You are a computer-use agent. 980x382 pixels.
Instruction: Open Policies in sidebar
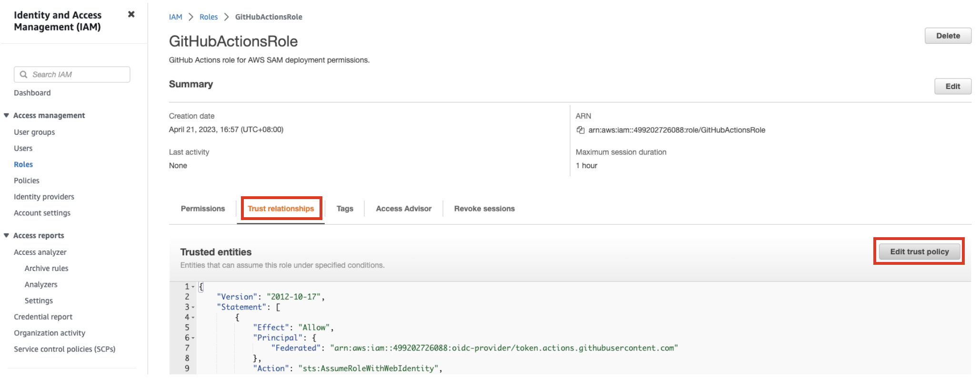(27, 181)
